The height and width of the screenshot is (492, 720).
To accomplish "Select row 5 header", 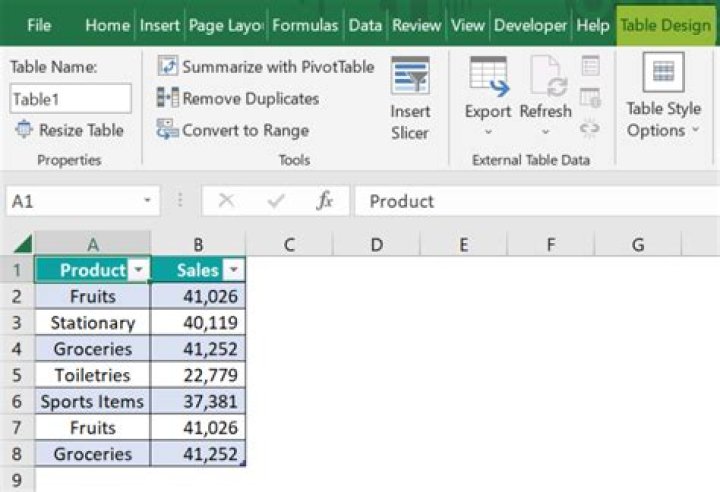I will pyautogui.click(x=17, y=375).
